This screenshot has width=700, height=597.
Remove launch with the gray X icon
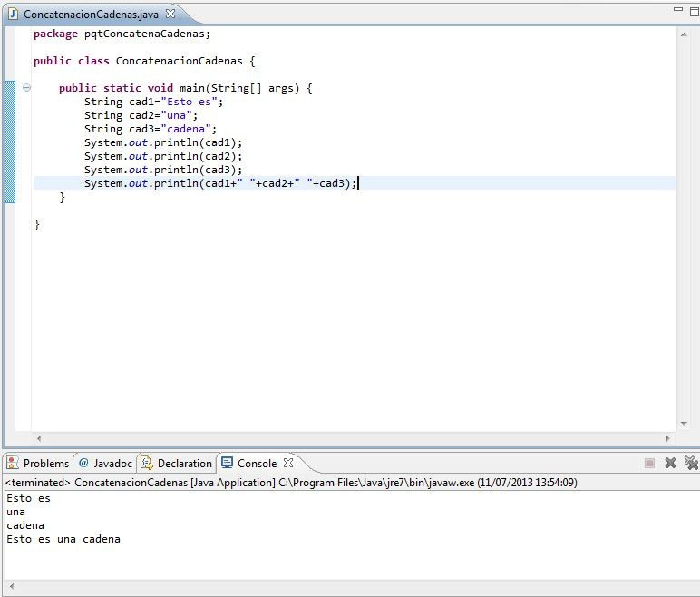coord(670,463)
